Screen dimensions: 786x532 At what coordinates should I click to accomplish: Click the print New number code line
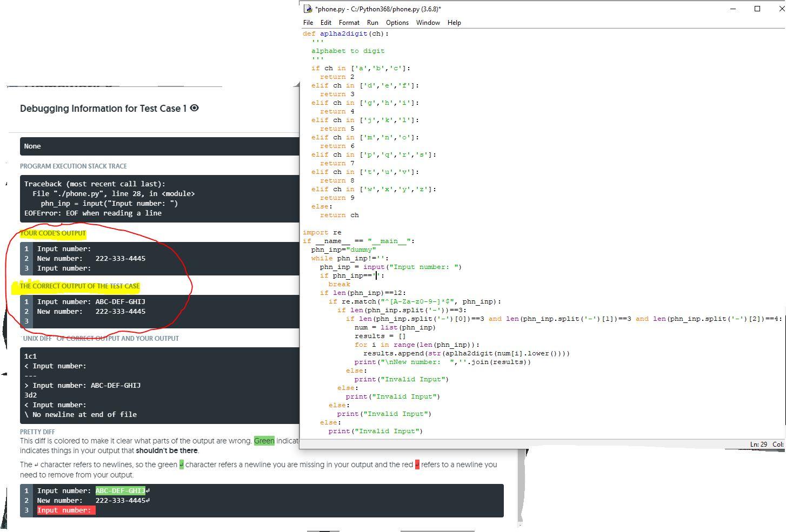point(443,362)
